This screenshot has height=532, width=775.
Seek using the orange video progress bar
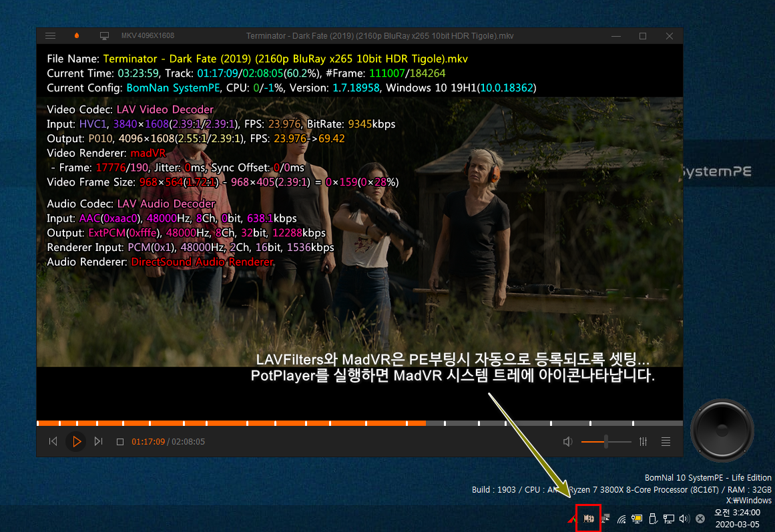[x=360, y=423]
